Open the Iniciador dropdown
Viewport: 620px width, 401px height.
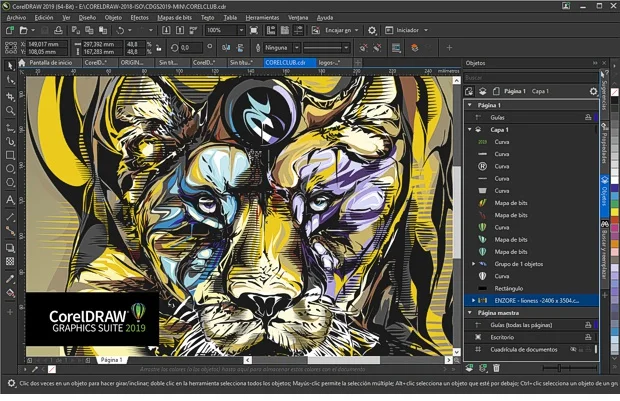(426, 30)
